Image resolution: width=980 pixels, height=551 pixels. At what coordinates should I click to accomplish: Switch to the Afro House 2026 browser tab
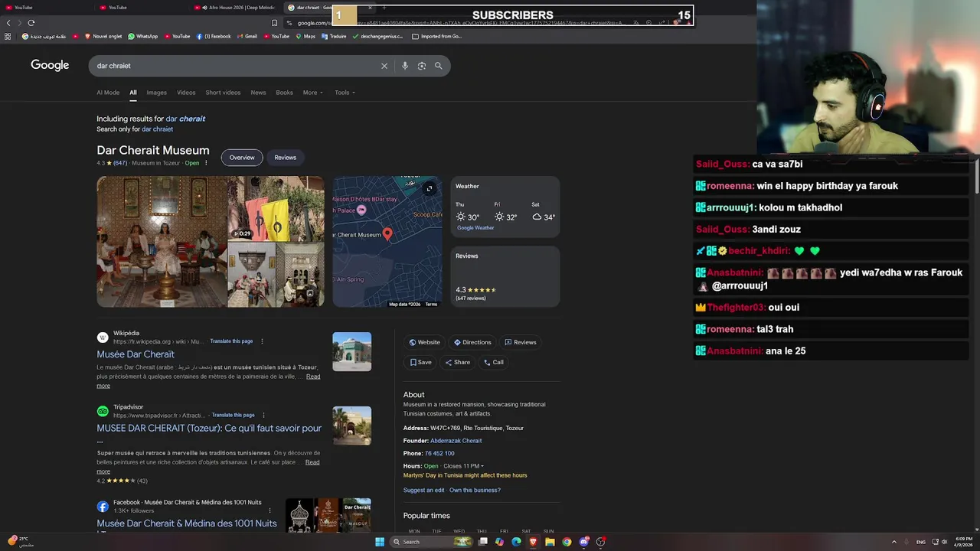click(x=237, y=8)
